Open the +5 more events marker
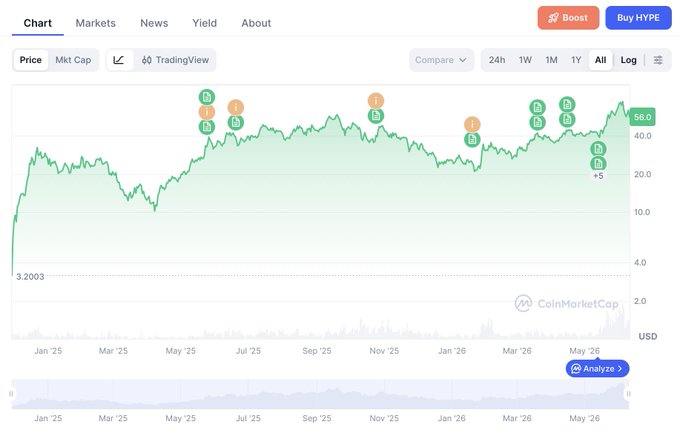Screen dimensions: 680x436 click(x=598, y=176)
